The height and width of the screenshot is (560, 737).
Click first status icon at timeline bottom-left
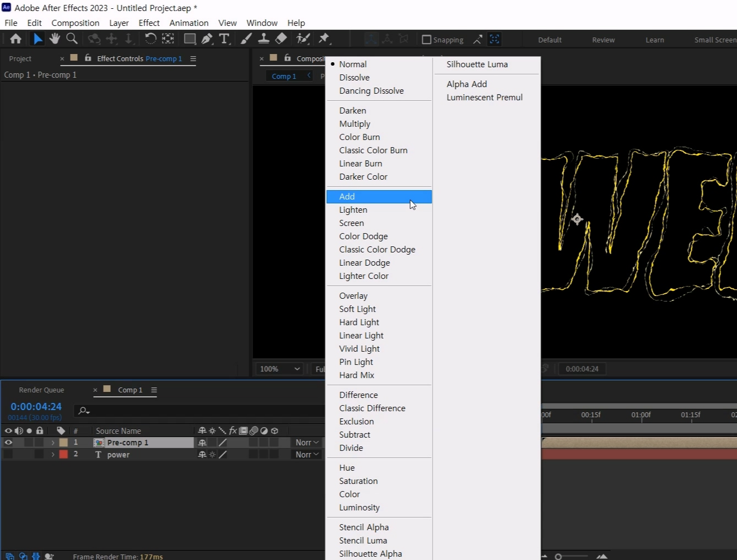(9, 556)
